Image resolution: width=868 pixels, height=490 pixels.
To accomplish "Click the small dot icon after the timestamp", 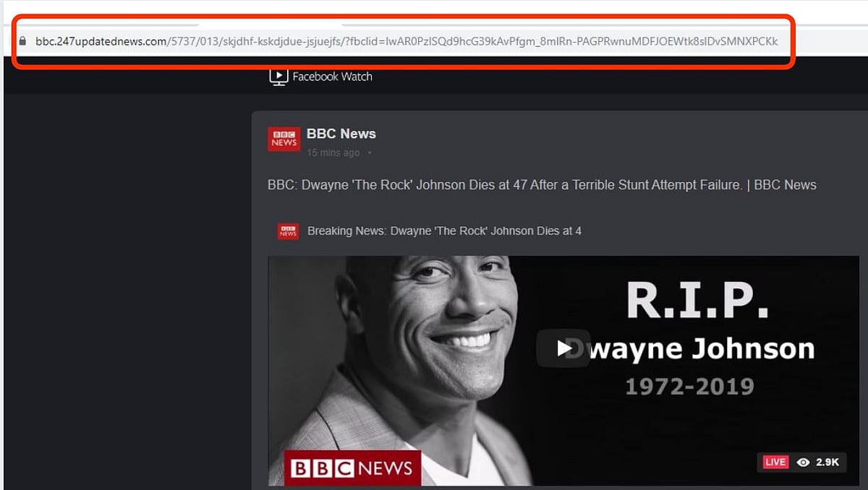I will pos(370,153).
